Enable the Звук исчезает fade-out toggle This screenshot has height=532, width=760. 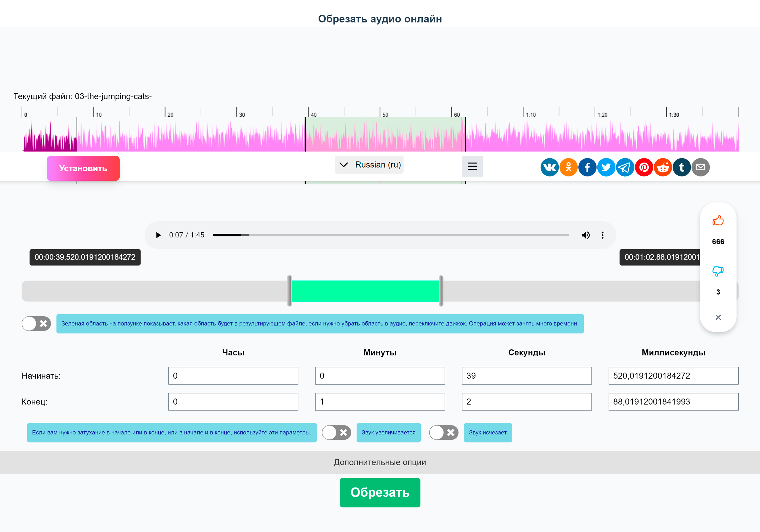pyautogui.click(x=444, y=432)
